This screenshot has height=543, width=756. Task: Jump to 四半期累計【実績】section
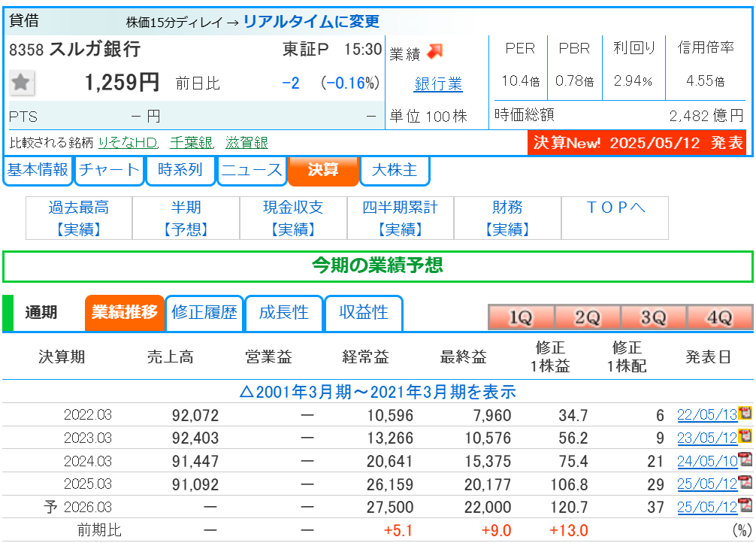click(x=401, y=218)
